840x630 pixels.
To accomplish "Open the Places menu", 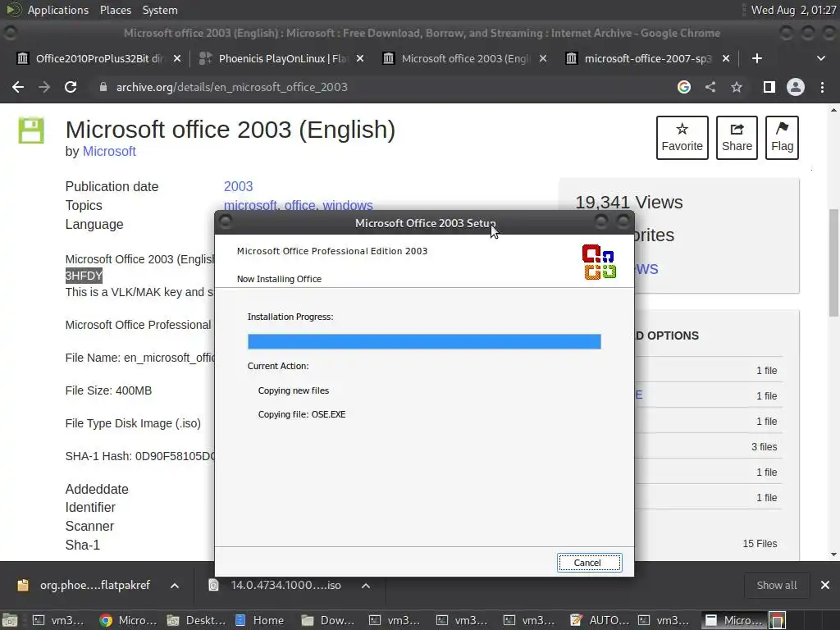I will pyautogui.click(x=115, y=10).
